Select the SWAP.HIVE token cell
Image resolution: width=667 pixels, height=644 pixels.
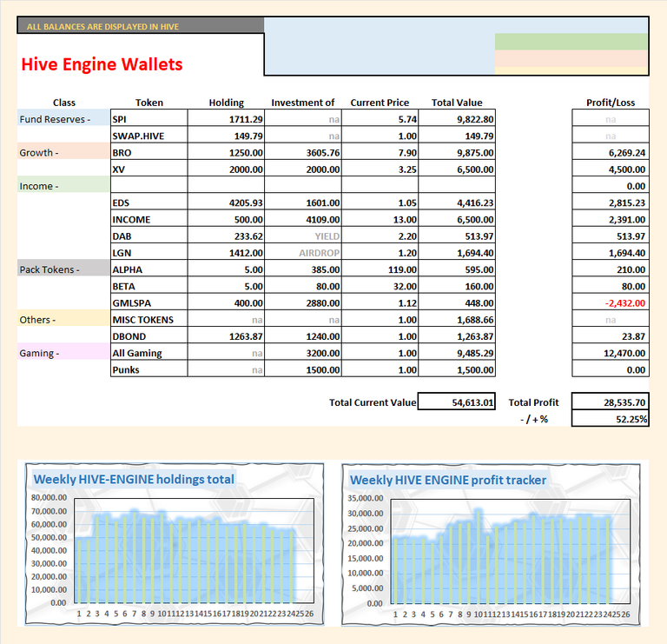click(149, 135)
